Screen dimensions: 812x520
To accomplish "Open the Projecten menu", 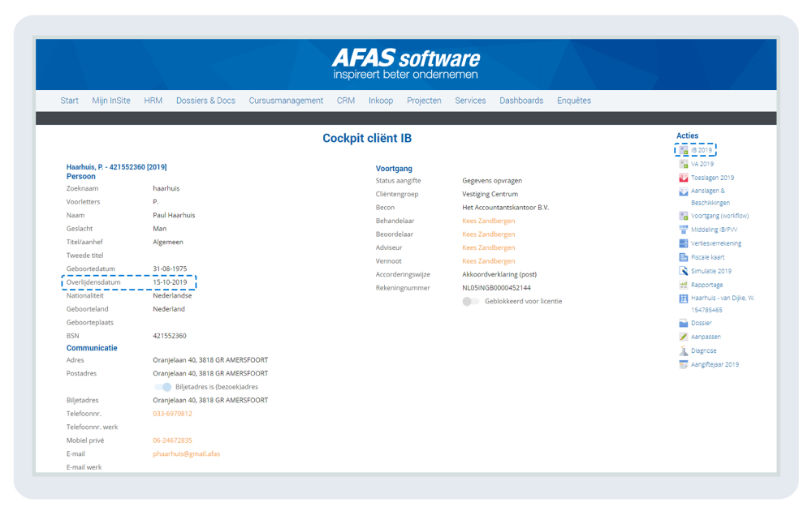I will pyautogui.click(x=424, y=101).
